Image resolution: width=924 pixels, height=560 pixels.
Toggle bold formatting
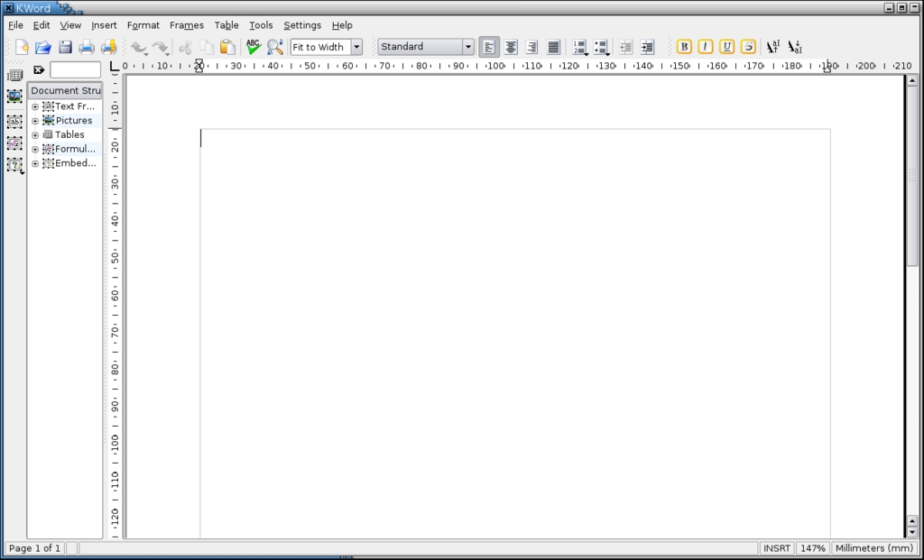(684, 47)
